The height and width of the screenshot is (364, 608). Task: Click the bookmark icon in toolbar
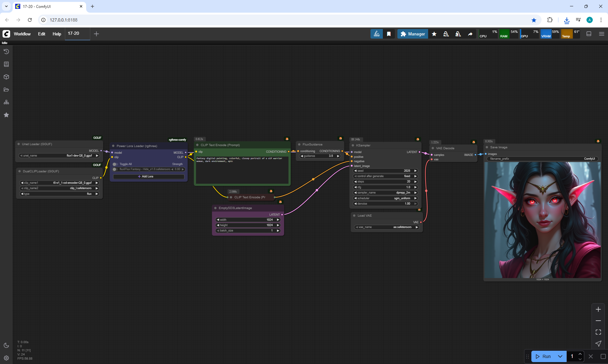389,34
